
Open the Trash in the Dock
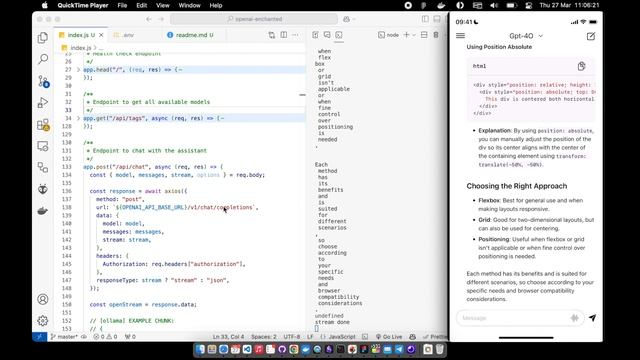pos(440,349)
